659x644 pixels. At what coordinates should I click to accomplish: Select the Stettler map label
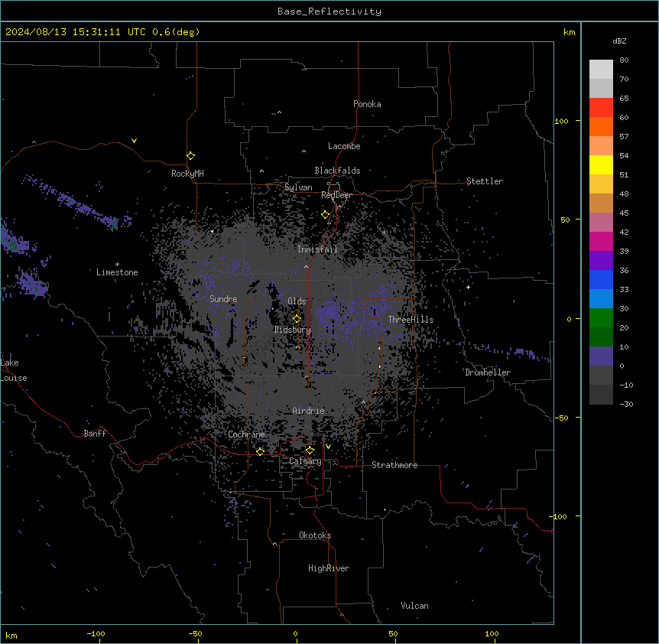coord(485,181)
